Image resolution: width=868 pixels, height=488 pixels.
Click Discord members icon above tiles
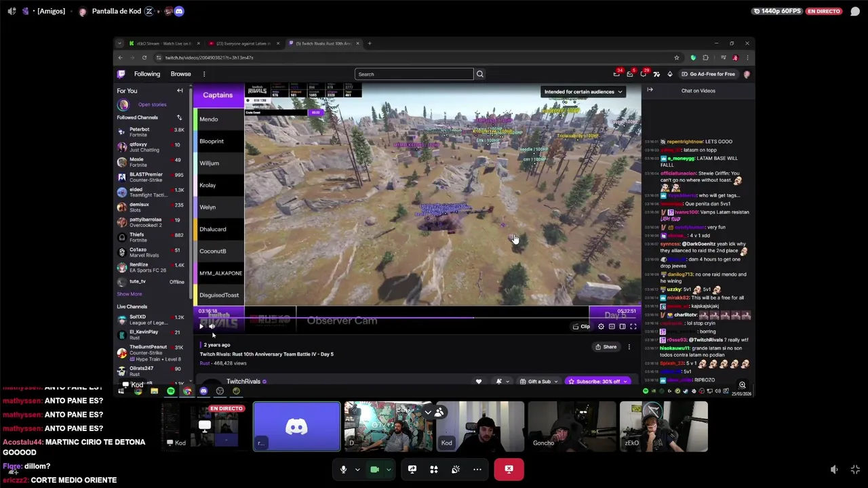pos(439,412)
